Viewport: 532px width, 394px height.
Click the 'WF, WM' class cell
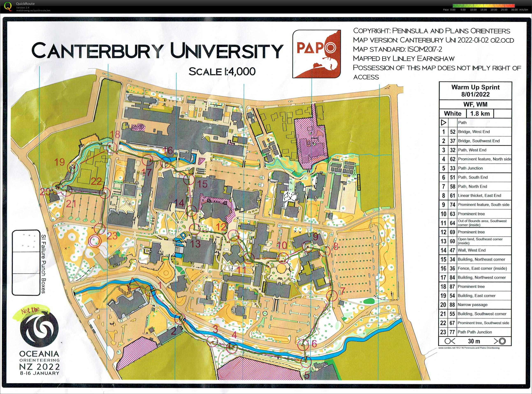475,105
